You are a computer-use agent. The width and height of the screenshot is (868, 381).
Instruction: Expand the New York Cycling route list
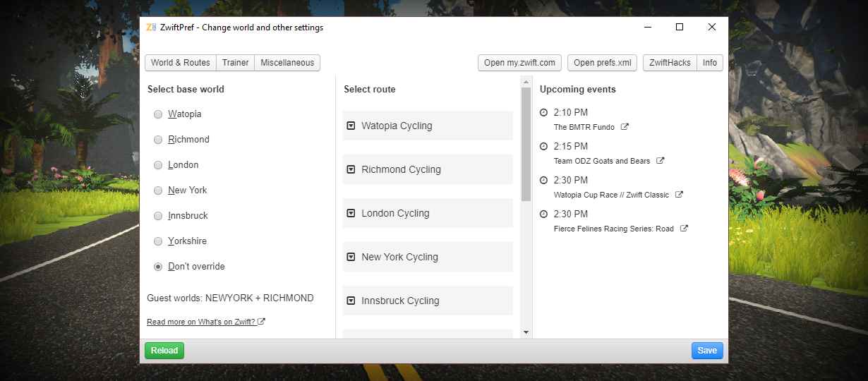click(428, 257)
